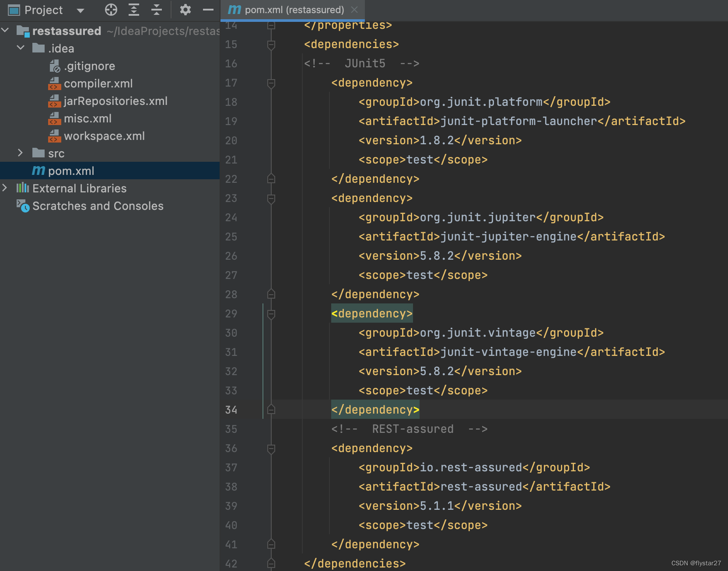
Task: Click line number 29 in gutter
Action: coord(231,313)
